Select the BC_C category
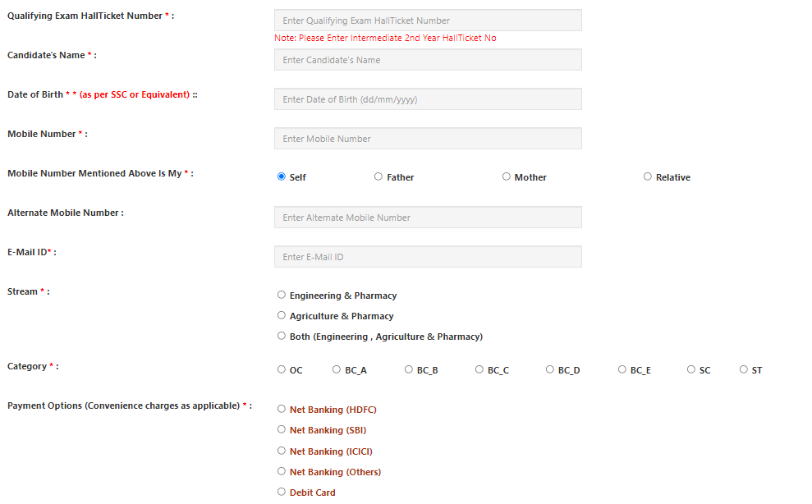Viewport: 812px width, 504px height. tap(479, 369)
